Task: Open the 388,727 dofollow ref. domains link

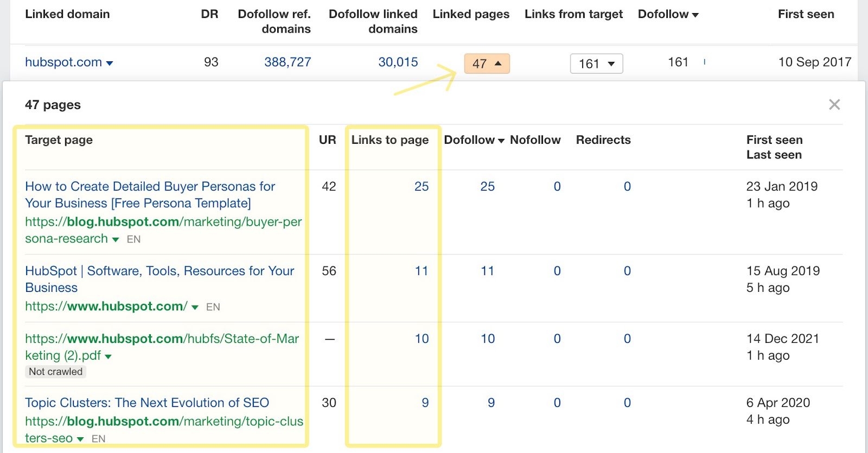Action: coord(288,62)
